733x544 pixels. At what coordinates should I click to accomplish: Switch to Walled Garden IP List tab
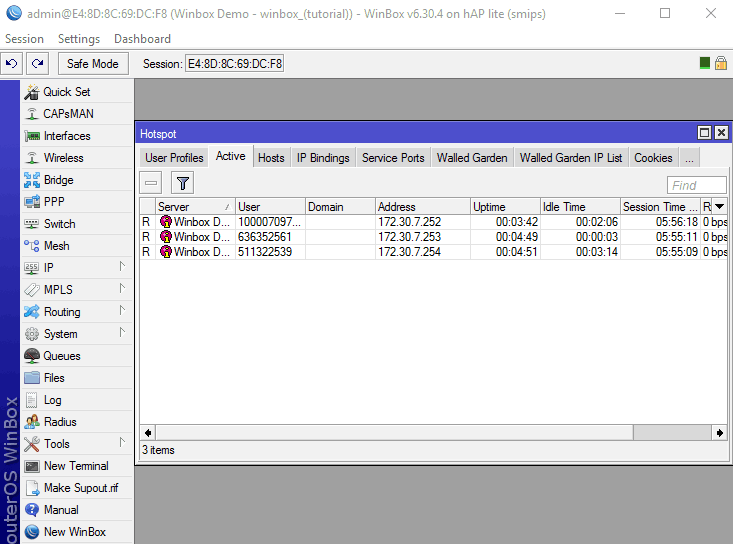571,158
